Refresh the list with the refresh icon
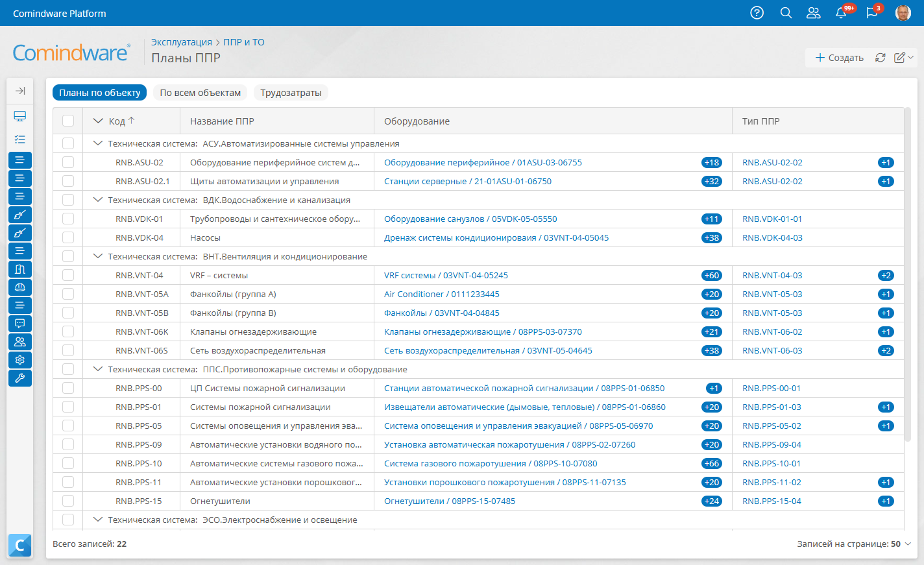The height and width of the screenshot is (565, 924). pyautogui.click(x=880, y=58)
